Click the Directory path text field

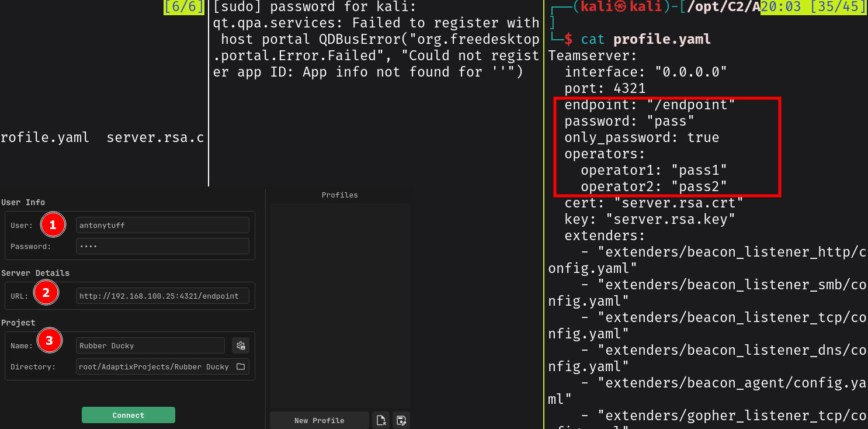tap(154, 366)
